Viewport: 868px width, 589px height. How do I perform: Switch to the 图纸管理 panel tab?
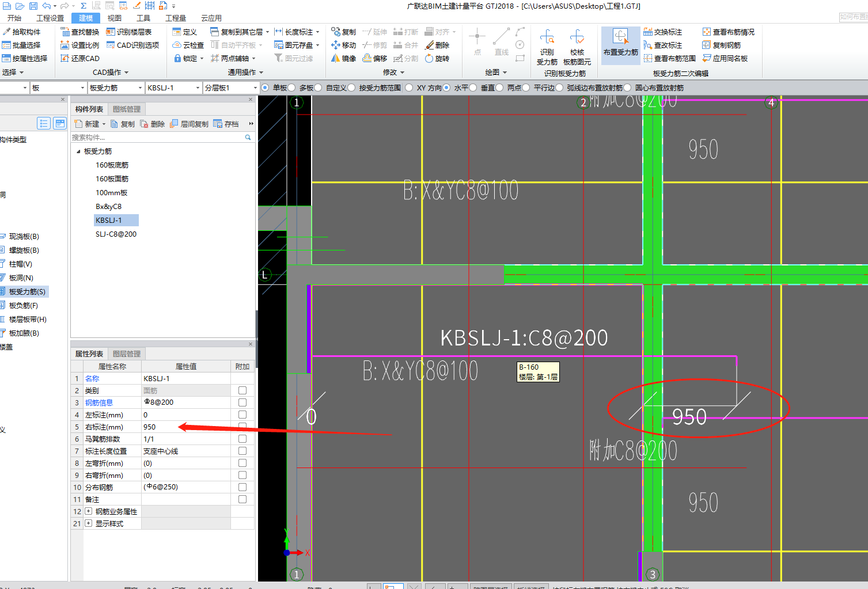[x=127, y=109]
